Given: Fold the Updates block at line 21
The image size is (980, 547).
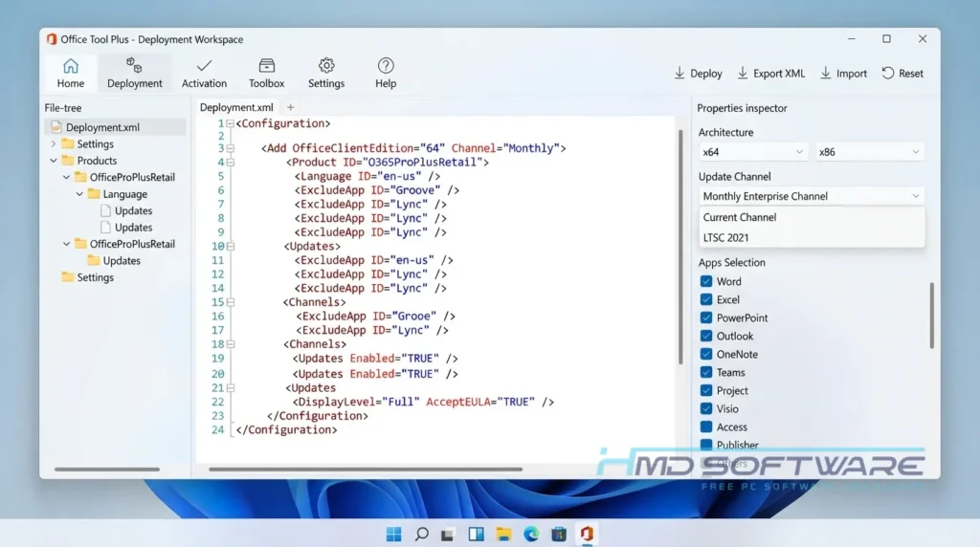Looking at the screenshot, I should point(230,387).
